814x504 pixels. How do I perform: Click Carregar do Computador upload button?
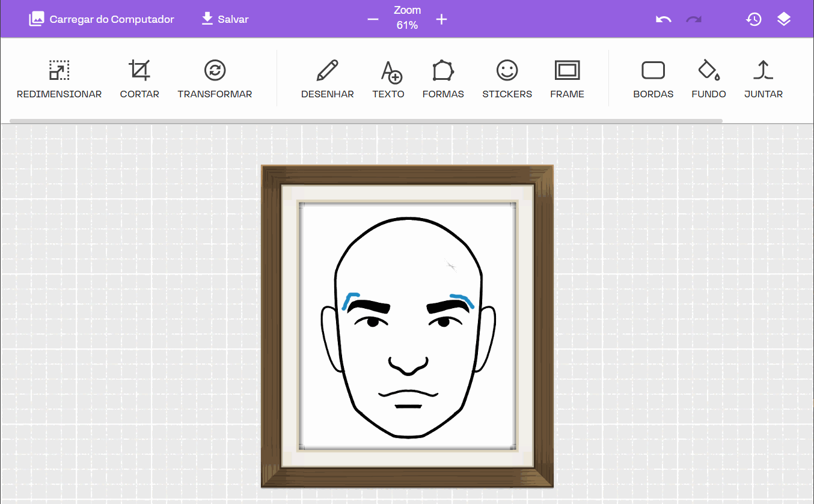(x=102, y=19)
